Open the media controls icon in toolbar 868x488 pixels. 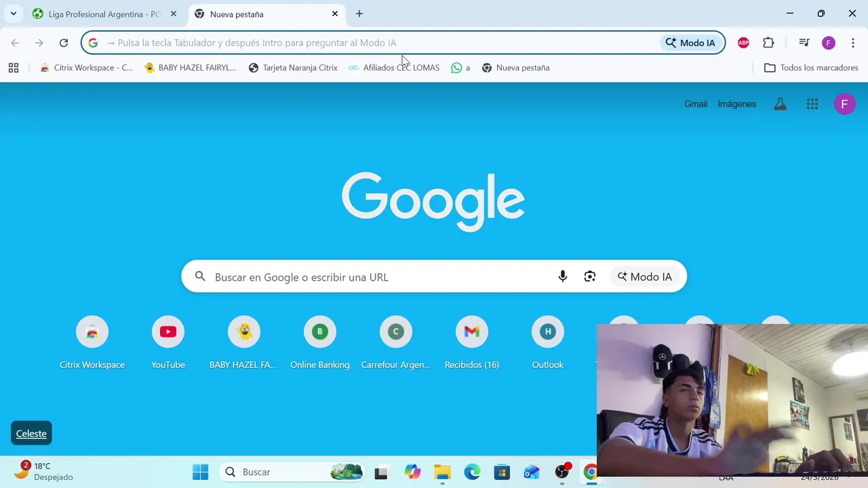click(x=804, y=43)
